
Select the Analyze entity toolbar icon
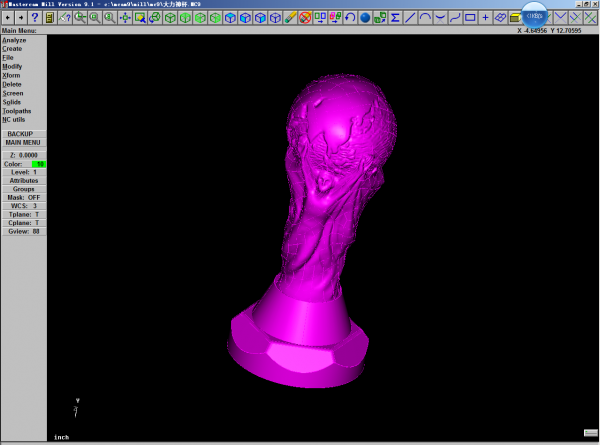pos(65,18)
